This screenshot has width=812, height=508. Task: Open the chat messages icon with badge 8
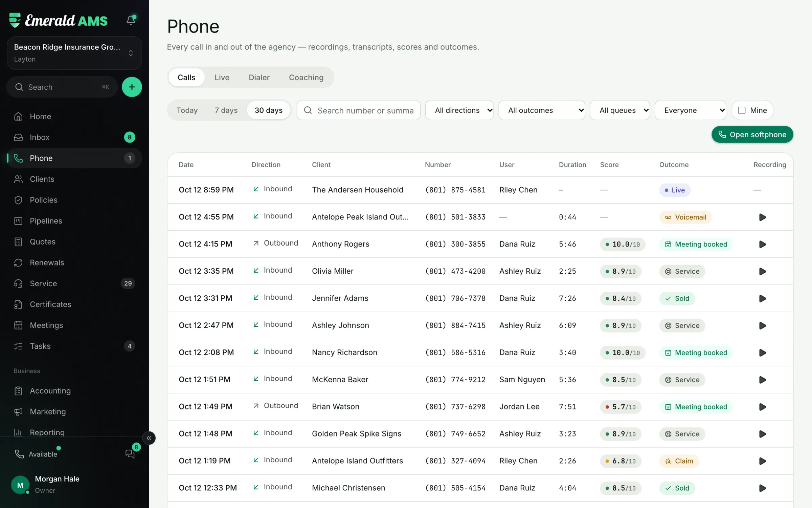click(x=130, y=454)
